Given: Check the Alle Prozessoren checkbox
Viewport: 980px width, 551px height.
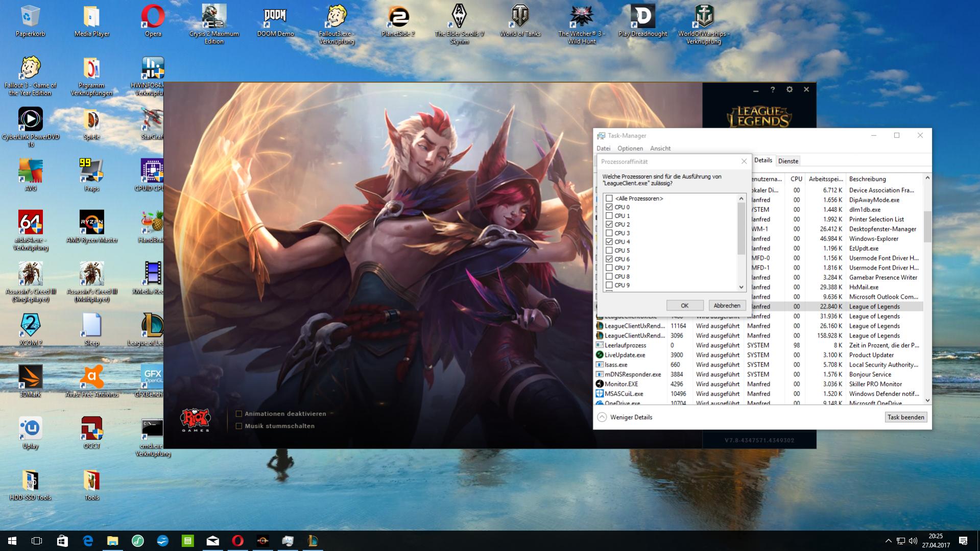Looking at the screenshot, I should [x=609, y=198].
